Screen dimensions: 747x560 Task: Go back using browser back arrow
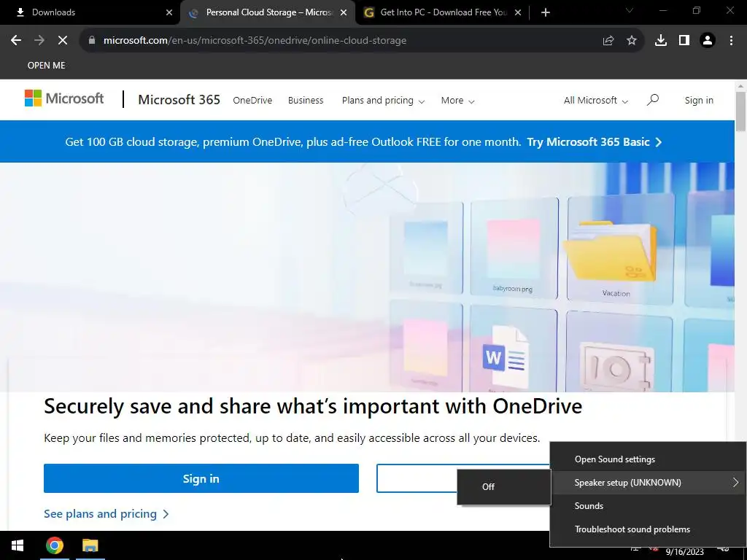(x=16, y=41)
